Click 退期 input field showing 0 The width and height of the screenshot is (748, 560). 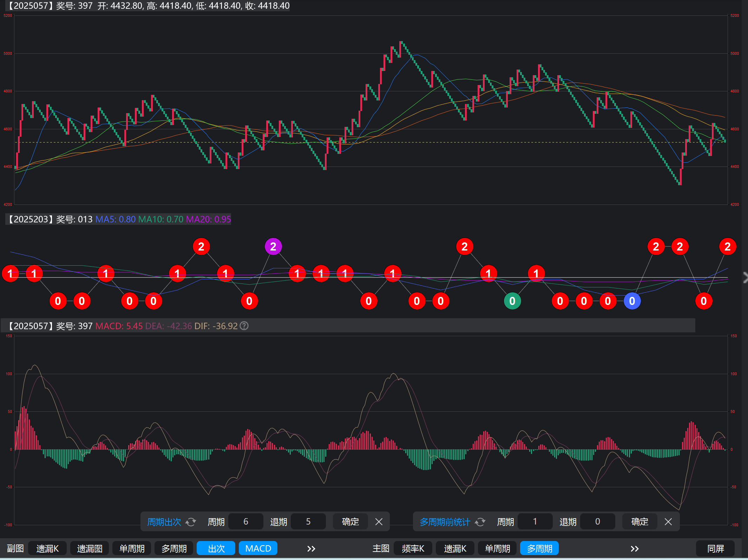tap(597, 522)
